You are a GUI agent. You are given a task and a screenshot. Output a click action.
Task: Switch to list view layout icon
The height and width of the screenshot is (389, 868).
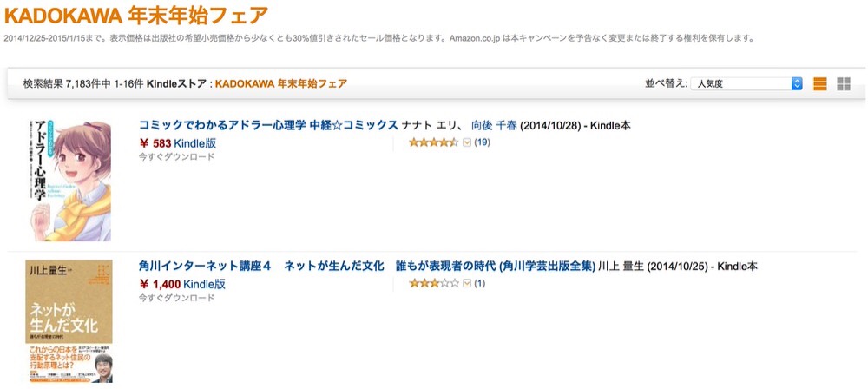(820, 83)
